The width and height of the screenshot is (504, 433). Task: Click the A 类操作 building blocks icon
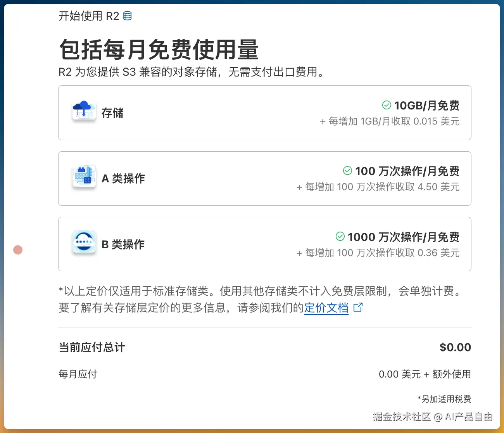point(84,177)
